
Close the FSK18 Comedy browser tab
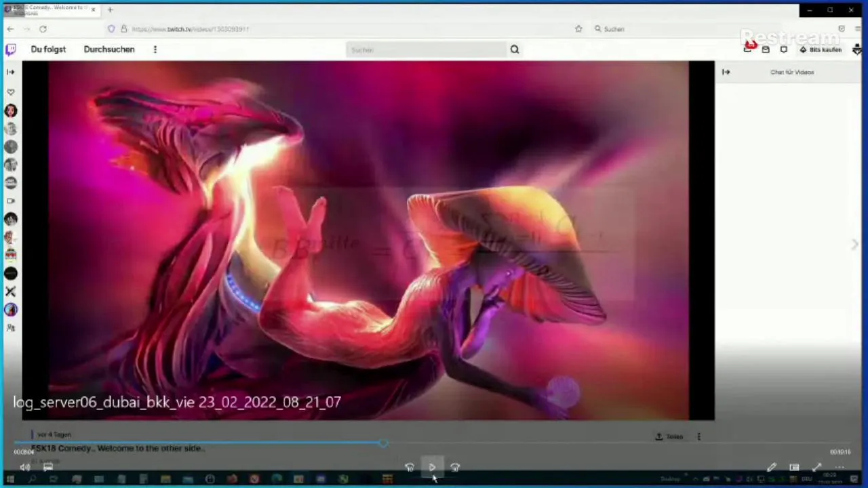93,9
